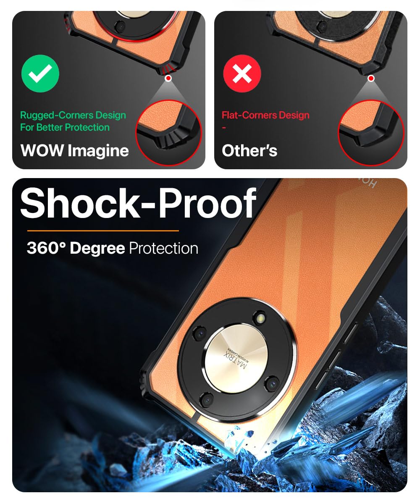Click the red dot marker in WOW Imagine panel
The image size is (420, 504).
coord(168,78)
